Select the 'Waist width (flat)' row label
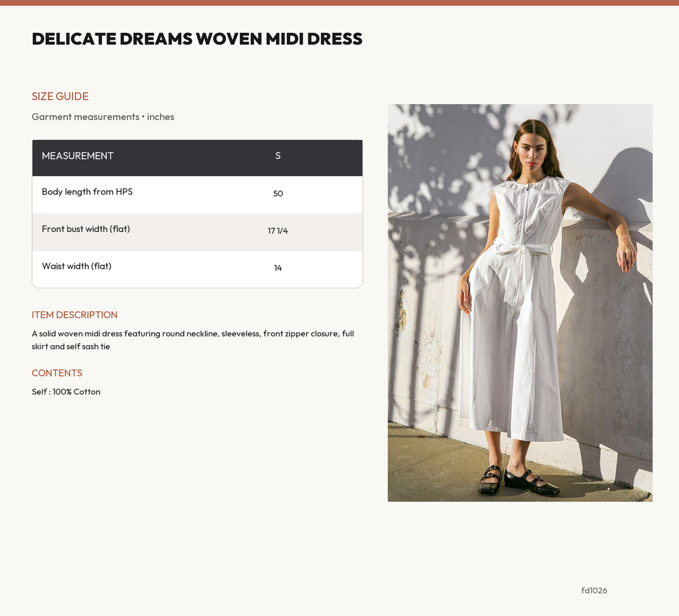Image resolution: width=679 pixels, height=616 pixels. tap(76, 266)
